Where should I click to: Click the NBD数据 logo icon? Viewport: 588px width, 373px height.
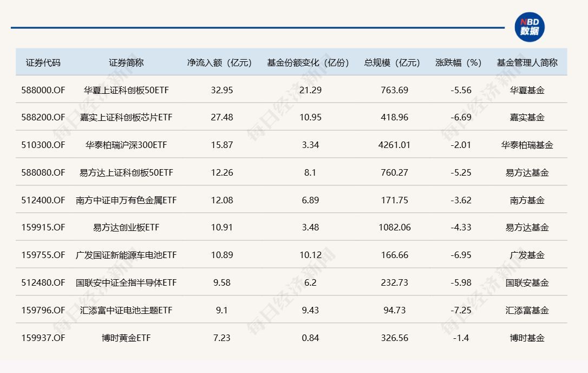[x=530, y=27]
